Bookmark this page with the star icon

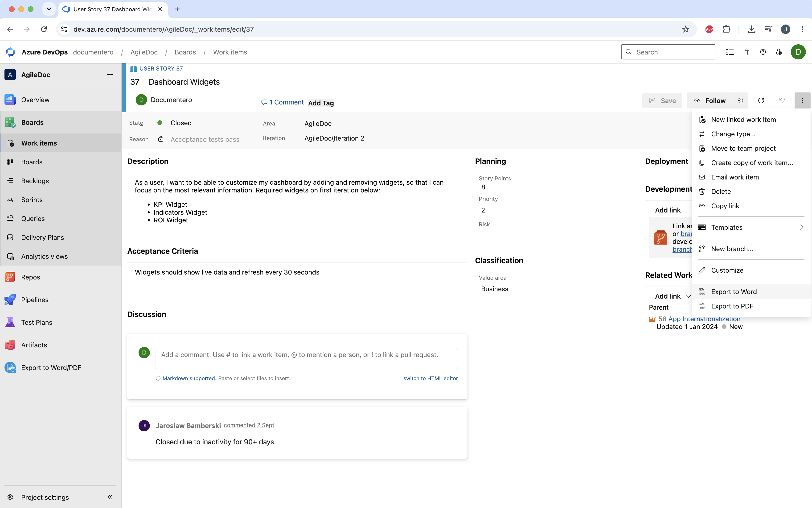tap(685, 29)
